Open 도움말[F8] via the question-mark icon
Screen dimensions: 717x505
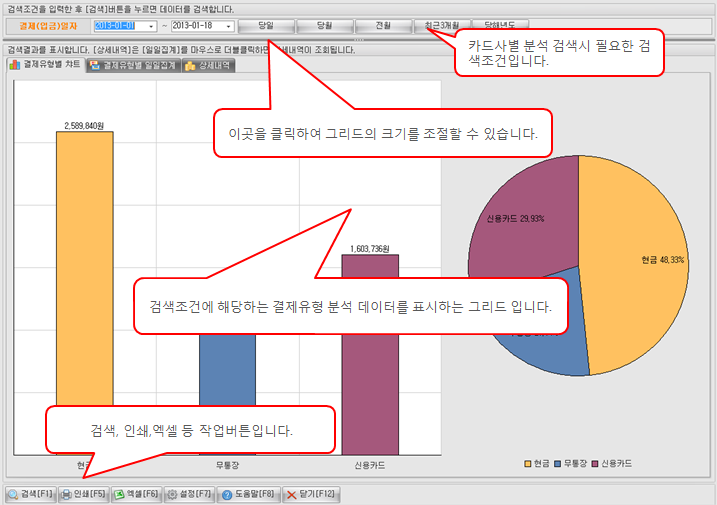tap(227, 494)
